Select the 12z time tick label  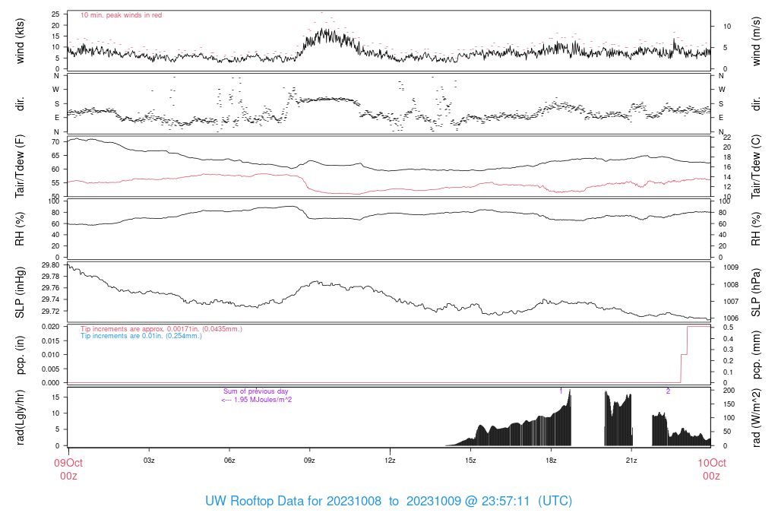coord(390,461)
